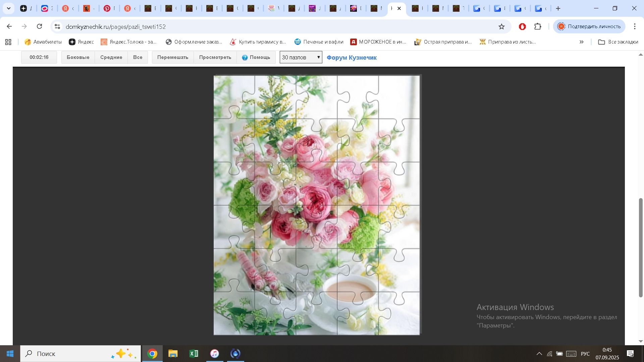Open Windows notification center
The height and width of the screenshot is (362, 644).
coord(630,354)
